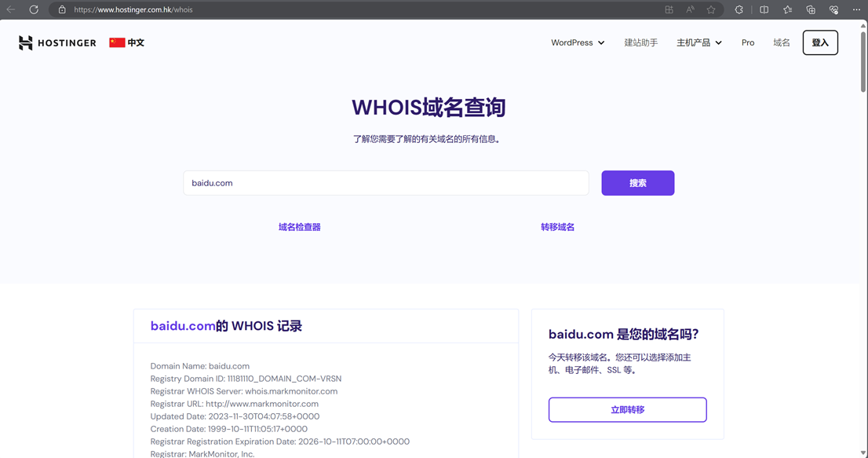Open browser settings and more menu
Image resolution: width=868 pixels, height=458 pixels.
pos(856,9)
